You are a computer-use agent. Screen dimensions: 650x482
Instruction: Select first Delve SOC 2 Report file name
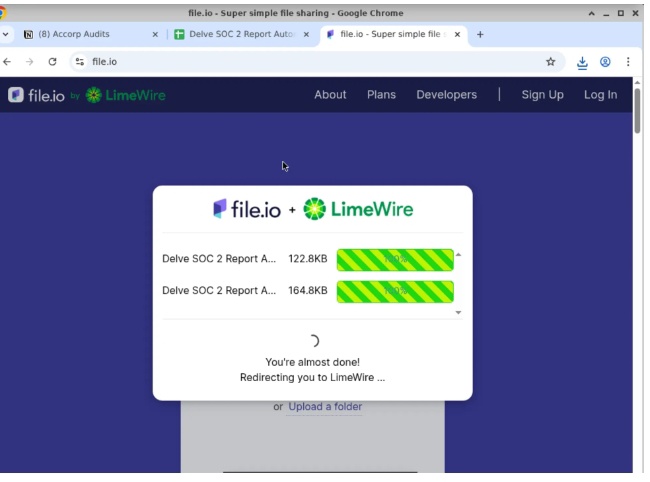pos(219,259)
